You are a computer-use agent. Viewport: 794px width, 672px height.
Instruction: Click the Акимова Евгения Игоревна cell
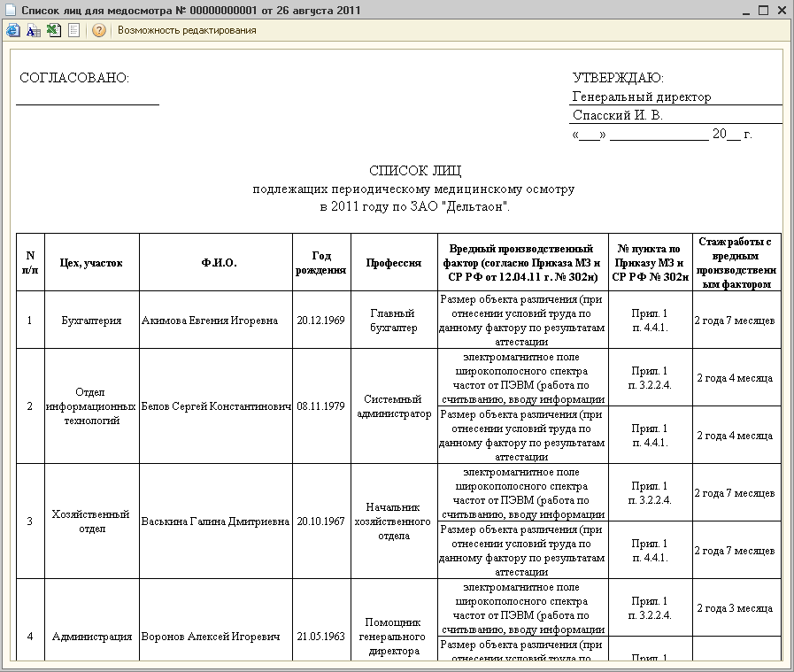click(x=216, y=320)
